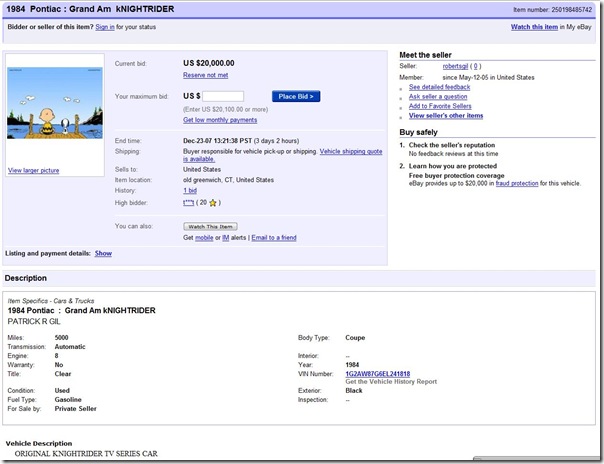604x464 pixels.
Task: Click the horizontal scrollbar at page bottom
Action: tap(535, 459)
